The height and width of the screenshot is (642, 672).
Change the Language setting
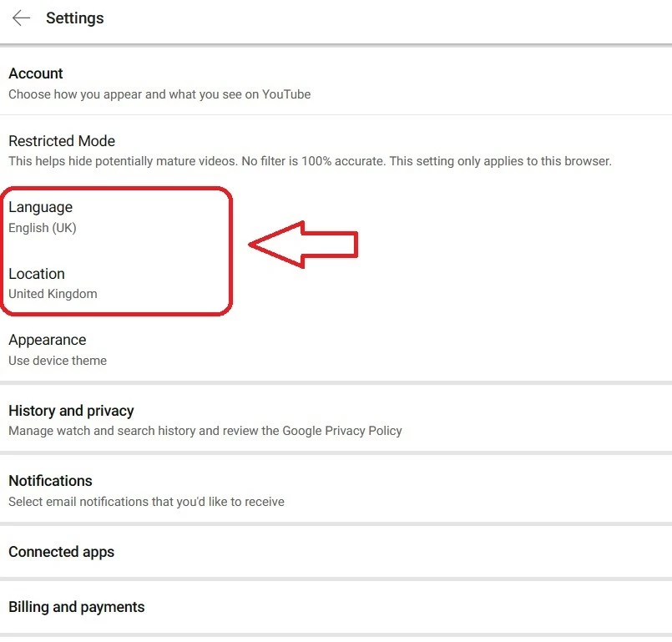point(336,216)
